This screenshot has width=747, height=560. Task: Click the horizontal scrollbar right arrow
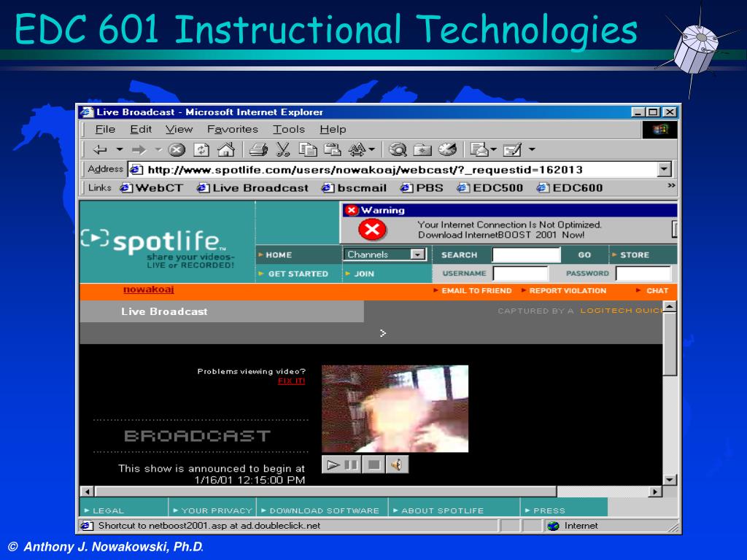656,491
